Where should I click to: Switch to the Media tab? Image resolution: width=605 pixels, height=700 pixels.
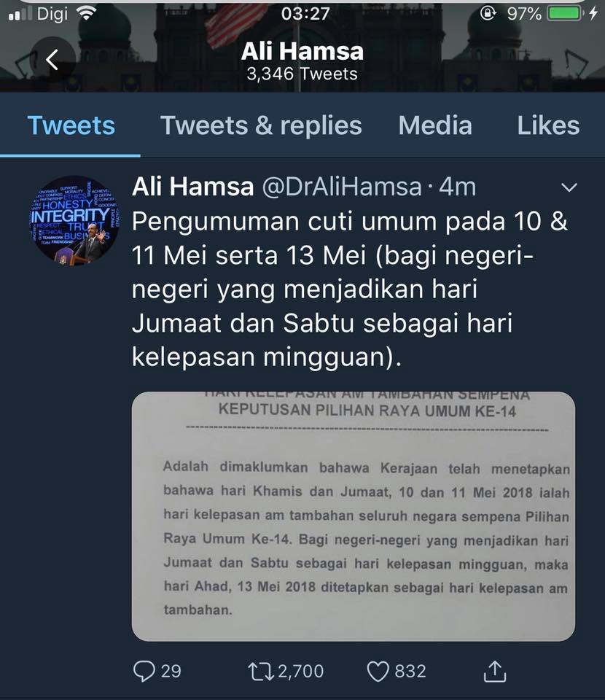click(435, 125)
